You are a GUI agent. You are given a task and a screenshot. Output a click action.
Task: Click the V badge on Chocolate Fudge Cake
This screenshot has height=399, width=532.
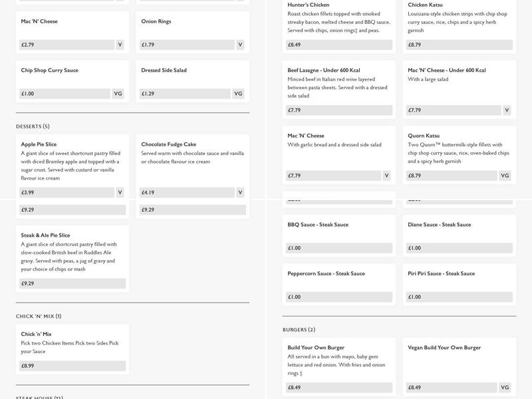[x=240, y=193]
